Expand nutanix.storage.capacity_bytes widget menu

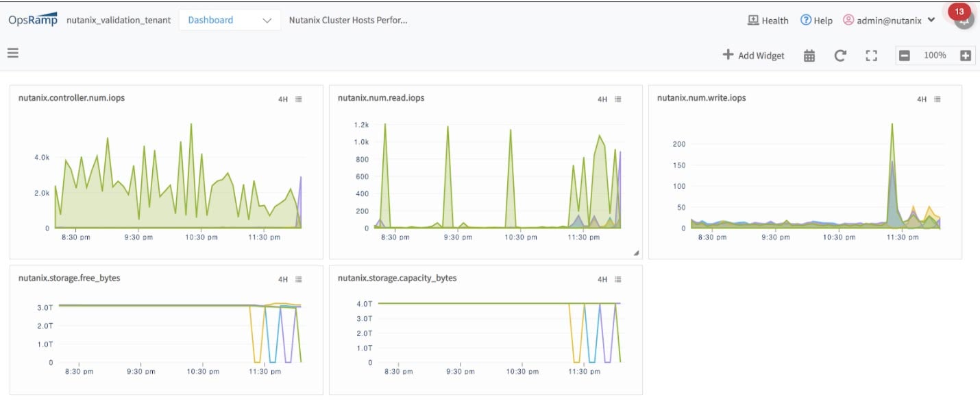click(x=617, y=279)
